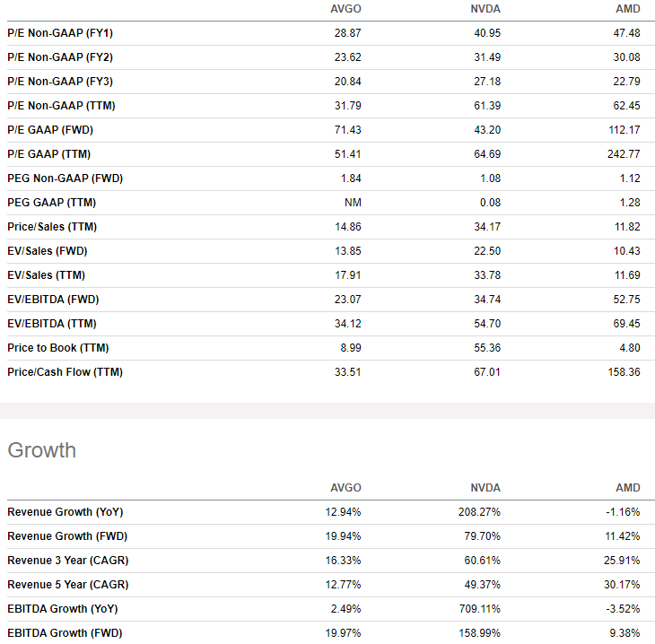Select NVDA's 208.27% revenue growth value
The height and width of the screenshot is (644, 655).
480,512
